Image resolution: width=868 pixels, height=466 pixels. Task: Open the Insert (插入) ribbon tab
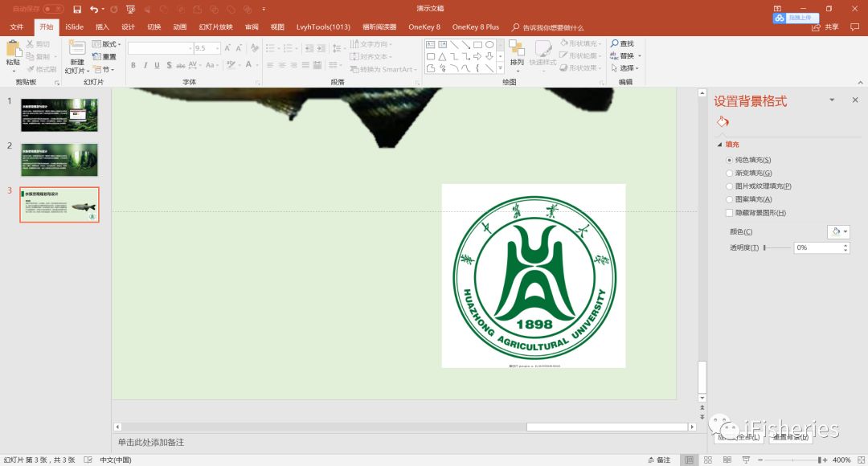click(x=102, y=27)
